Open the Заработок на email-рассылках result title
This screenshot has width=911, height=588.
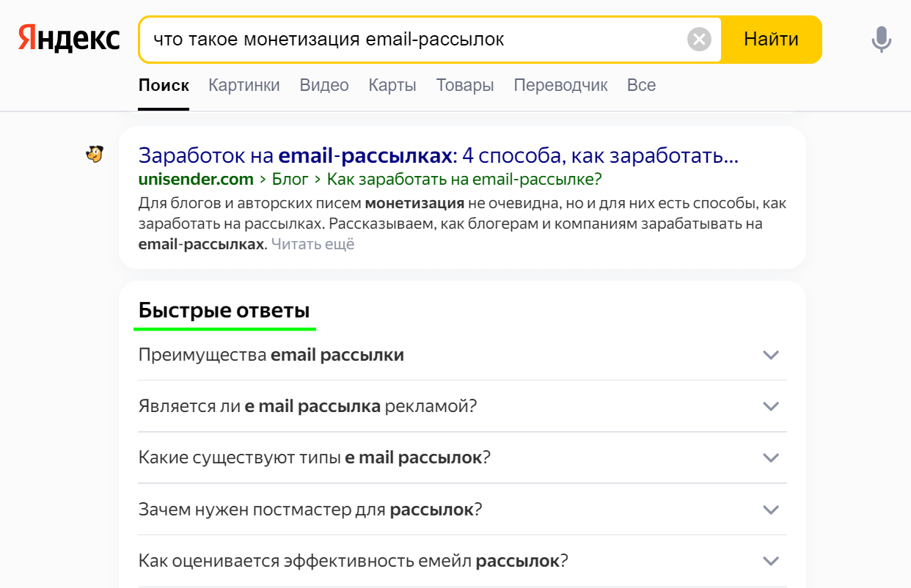tap(438, 155)
